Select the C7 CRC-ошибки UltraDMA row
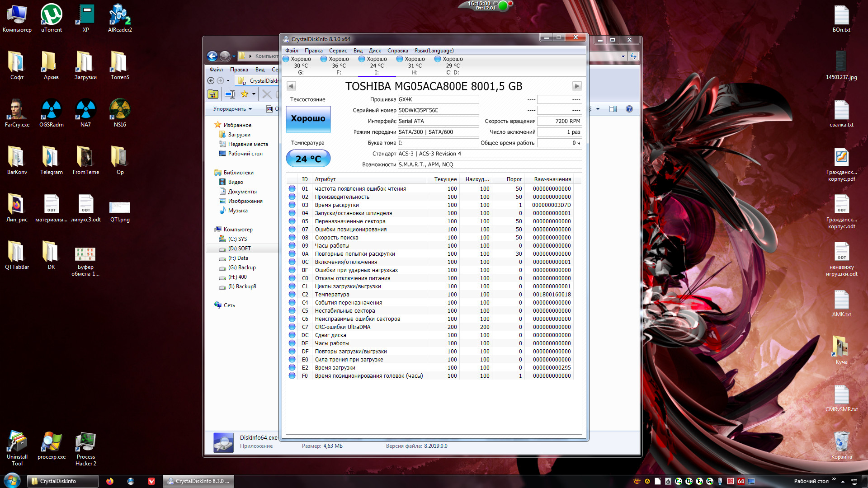Viewport: 868px width, 488px height. pyautogui.click(x=430, y=327)
